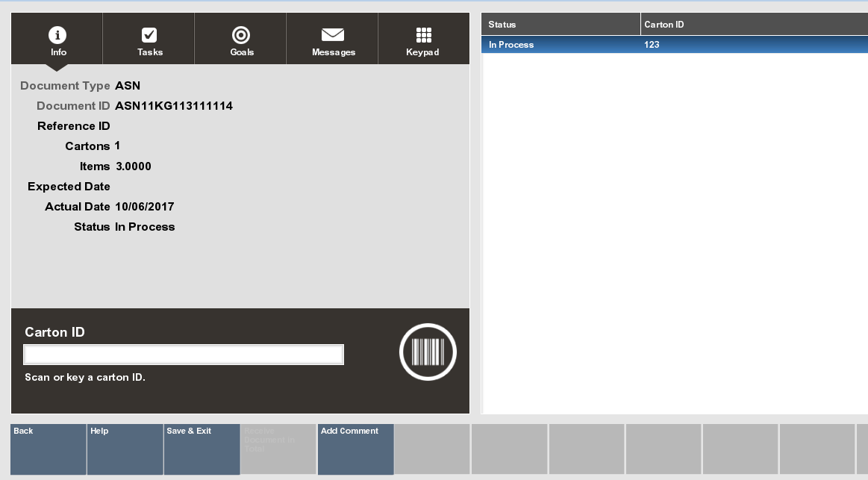Click the 'Scan or key a carton ID.' prompt text

click(85, 378)
